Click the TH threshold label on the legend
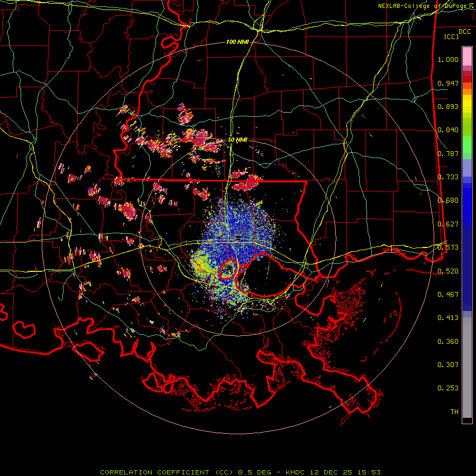 click(454, 412)
